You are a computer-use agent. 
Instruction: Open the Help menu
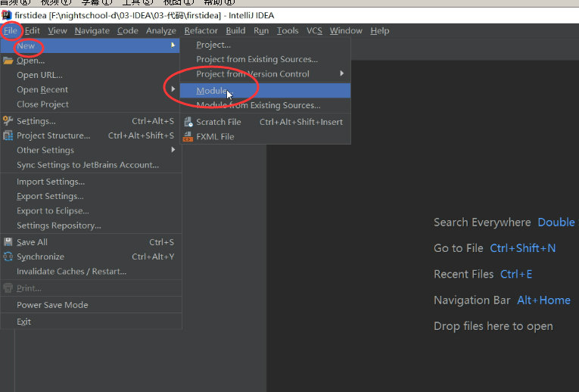(380, 30)
